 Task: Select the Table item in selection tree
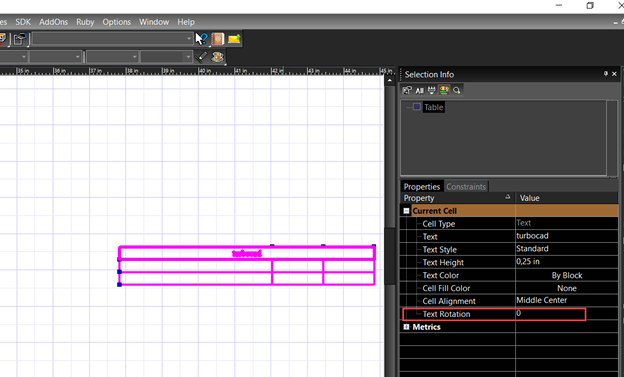click(x=433, y=107)
